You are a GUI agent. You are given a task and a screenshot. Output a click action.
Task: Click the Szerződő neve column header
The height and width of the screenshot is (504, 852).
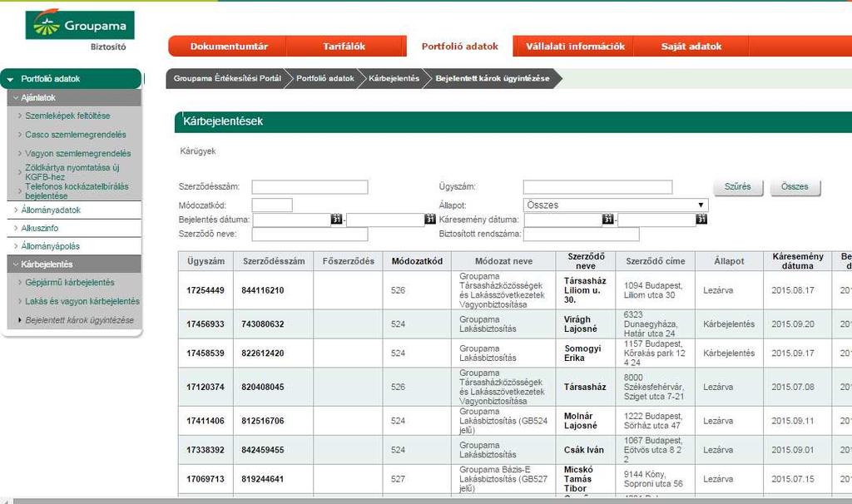[x=586, y=261]
